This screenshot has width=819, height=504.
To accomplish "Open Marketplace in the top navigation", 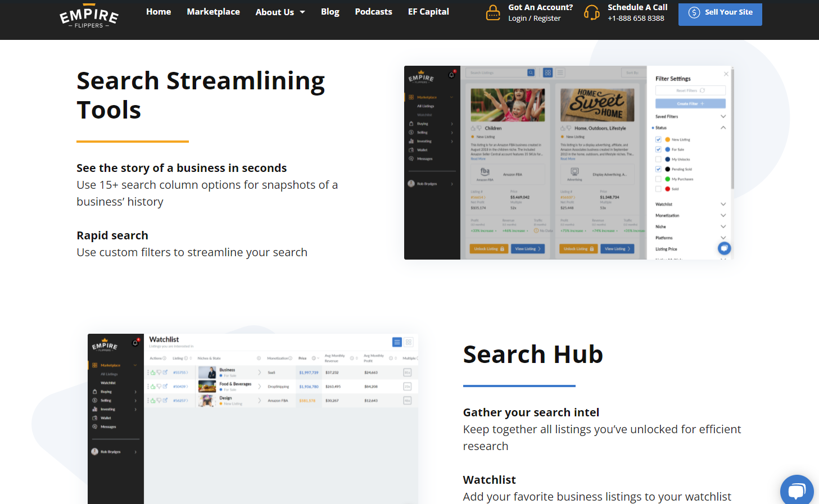I will [213, 11].
